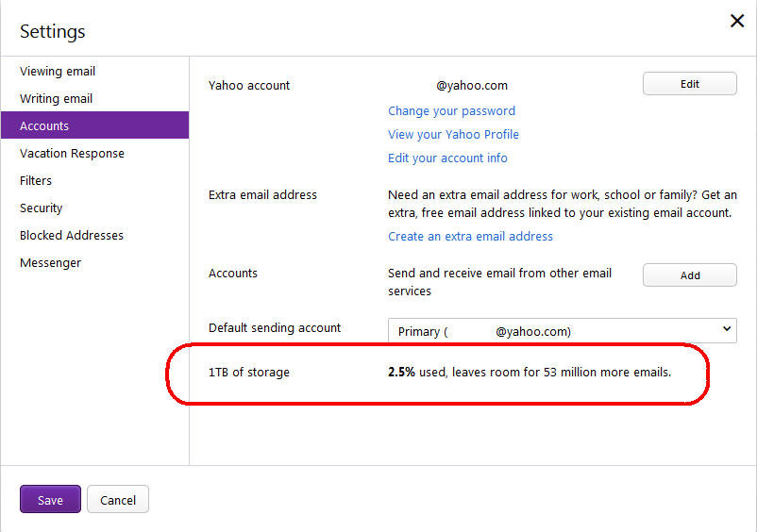Open the View your Yahoo Profile link
Screen dimensions: 757x532
453,135
